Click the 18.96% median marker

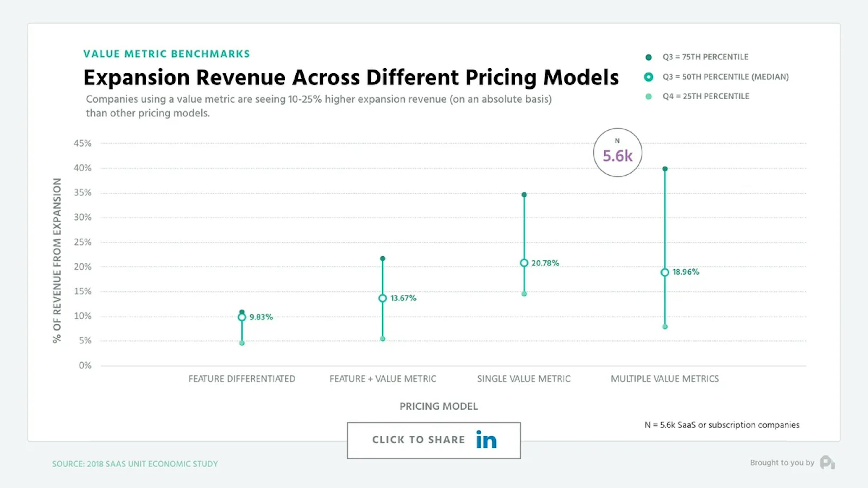tap(665, 272)
